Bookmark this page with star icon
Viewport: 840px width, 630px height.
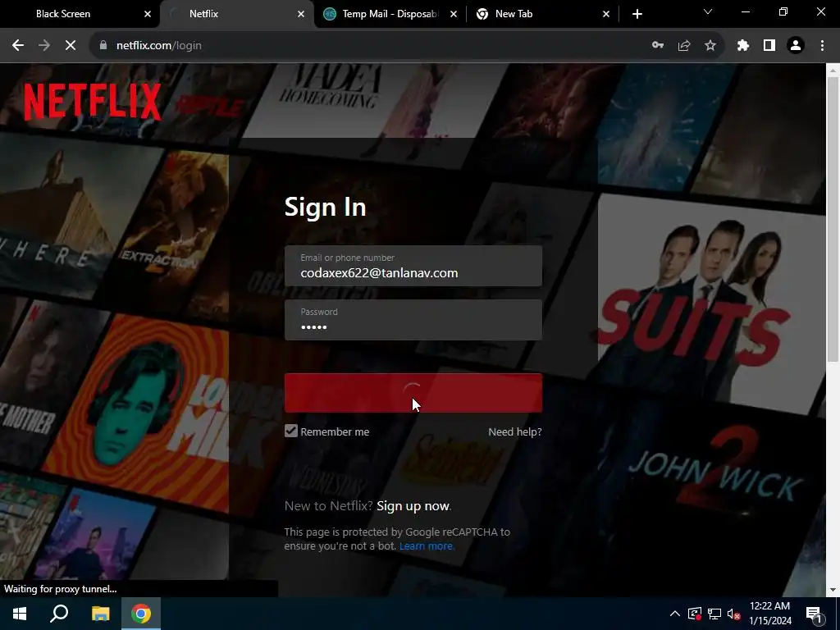[x=710, y=46]
